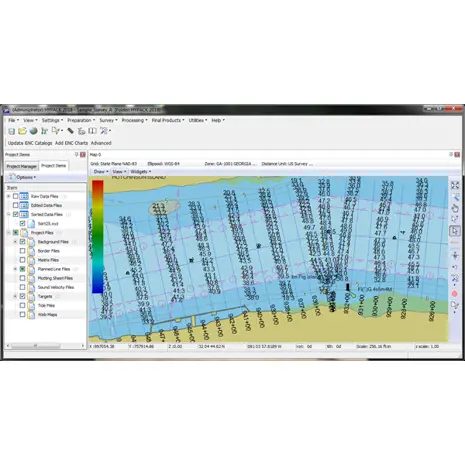Open the Preparation menu
This screenshot has width=465, height=465.
[x=81, y=120]
